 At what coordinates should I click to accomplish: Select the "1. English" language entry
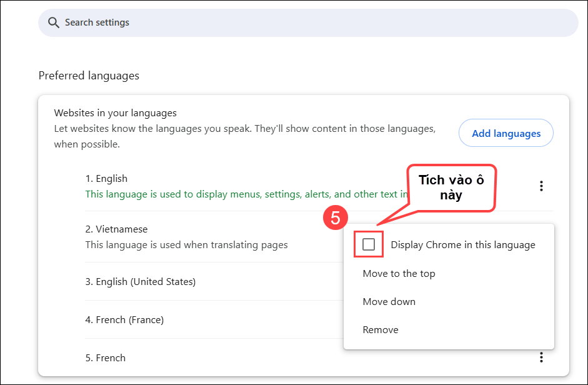pos(106,179)
